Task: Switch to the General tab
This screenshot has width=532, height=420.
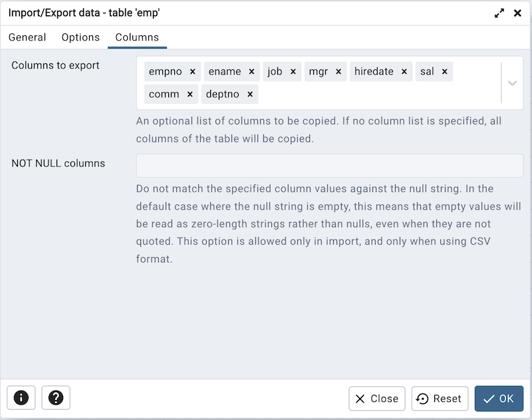Action: pyautogui.click(x=27, y=37)
